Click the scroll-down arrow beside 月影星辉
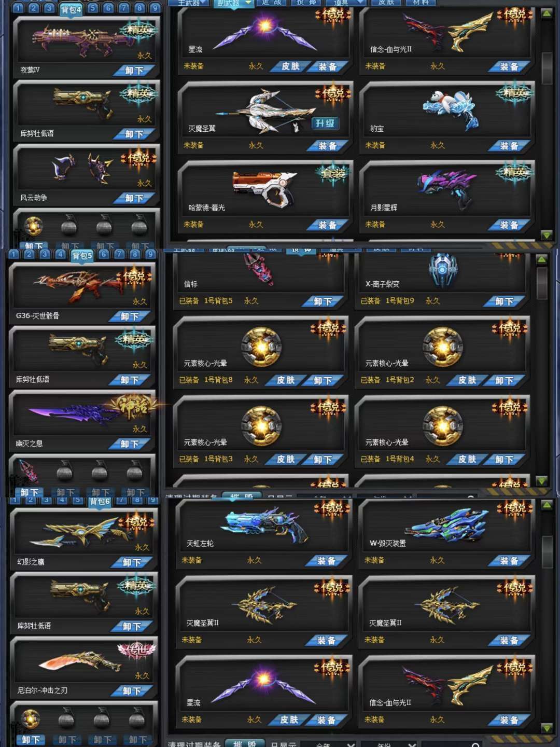 (547, 235)
